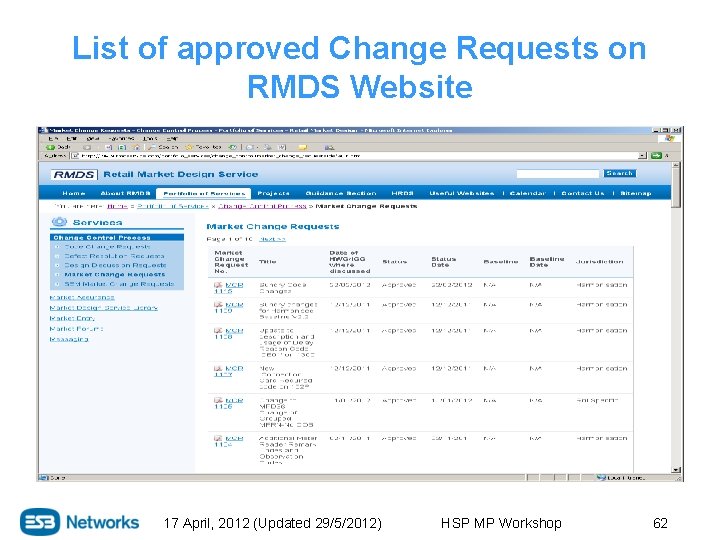Open PDF icon for MCR 1124

pyautogui.click(x=218, y=439)
